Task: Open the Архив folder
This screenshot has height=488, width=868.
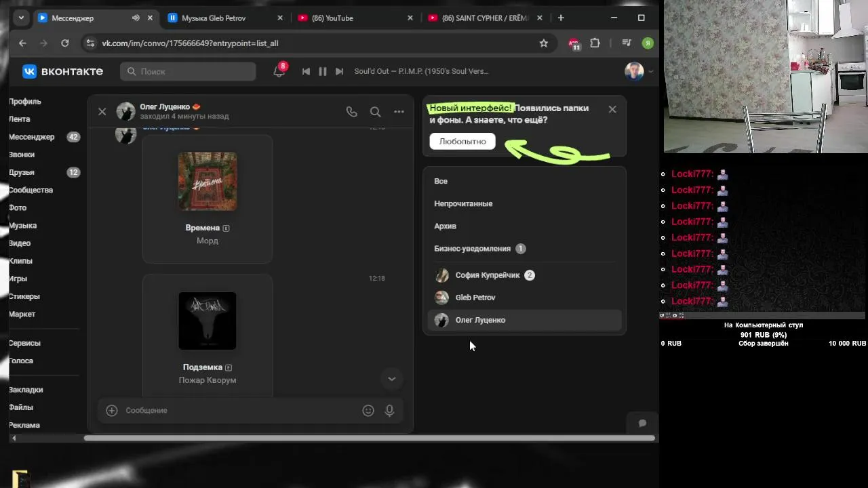Action: pos(445,226)
